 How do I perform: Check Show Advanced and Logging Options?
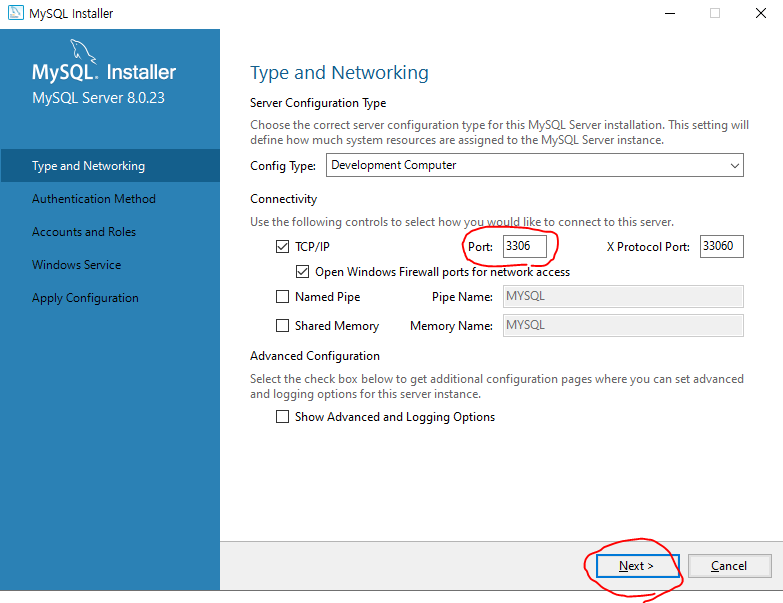pyautogui.click(x=282, y=416)
